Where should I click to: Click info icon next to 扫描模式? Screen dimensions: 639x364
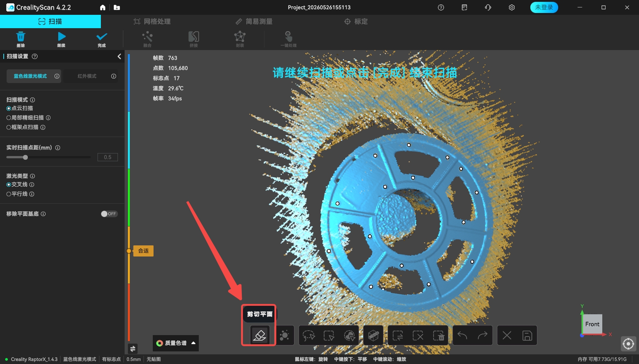[x=32, y=100]
